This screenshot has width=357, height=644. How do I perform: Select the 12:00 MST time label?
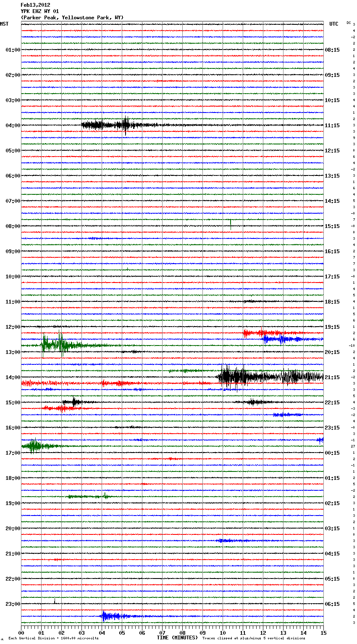[13, 327]
